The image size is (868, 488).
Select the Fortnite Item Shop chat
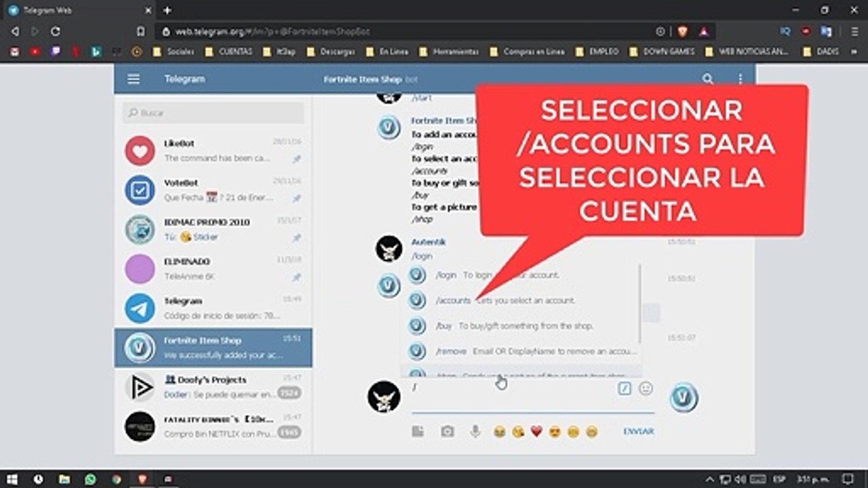click(x=213, y=347)
